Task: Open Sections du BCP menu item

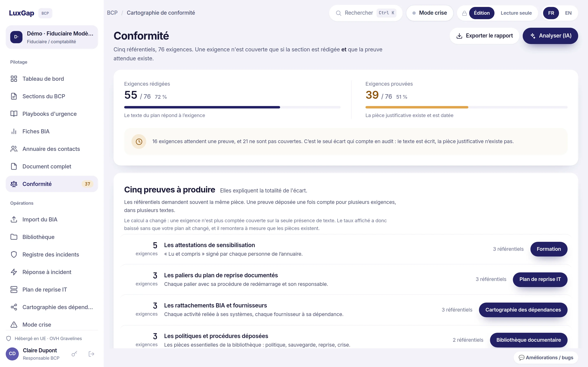Action: [52, 96]
